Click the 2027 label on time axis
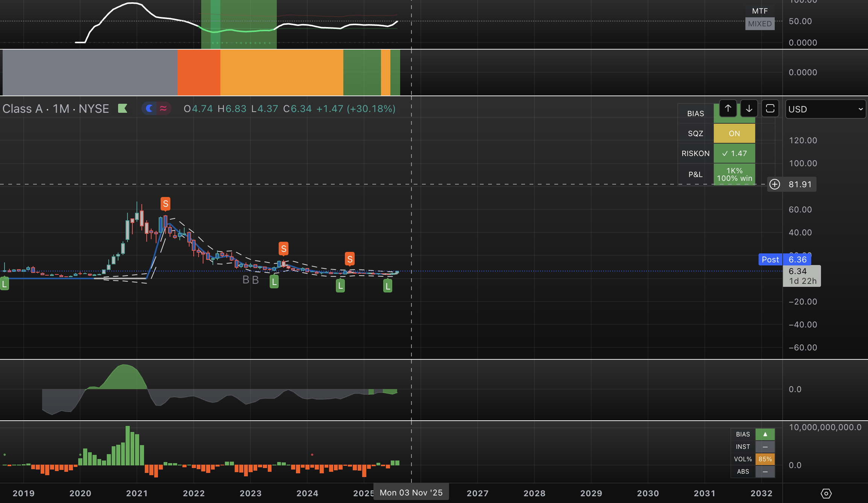The width and height of the screenshot is (868, 503). [478, 493]
